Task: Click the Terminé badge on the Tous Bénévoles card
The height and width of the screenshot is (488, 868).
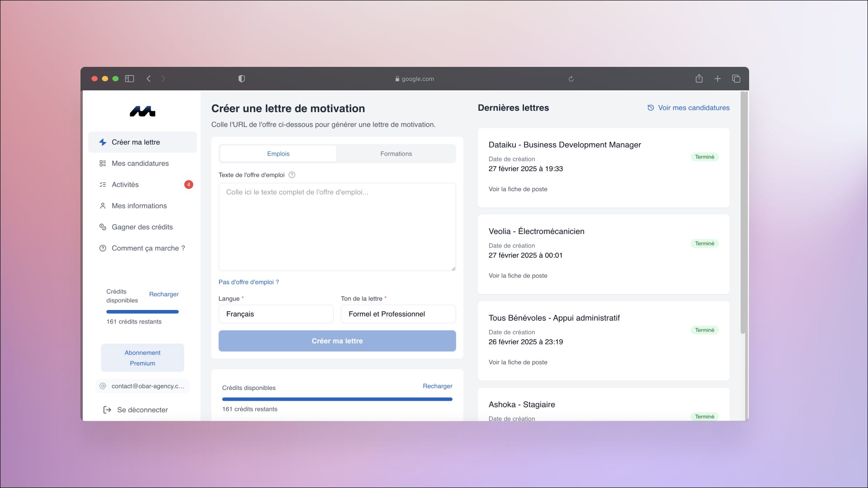Action: [x=704, y=330]
